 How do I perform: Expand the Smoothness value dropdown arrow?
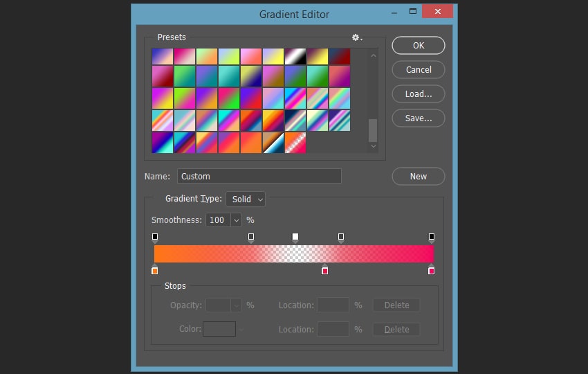236,220
